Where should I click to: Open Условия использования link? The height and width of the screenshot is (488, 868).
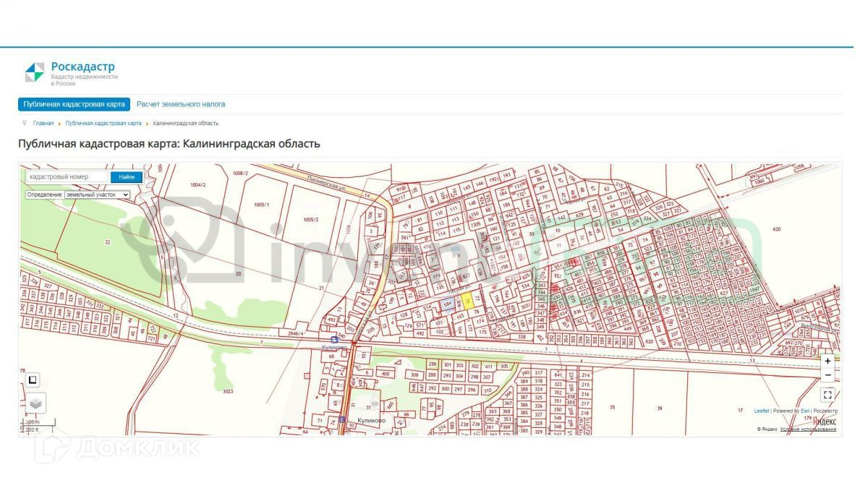click(x=808, y=429)
